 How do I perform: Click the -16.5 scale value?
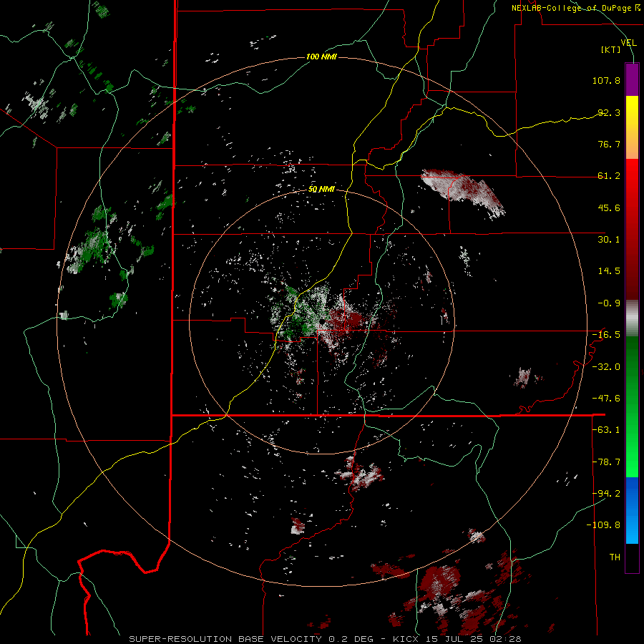point(606,335)
